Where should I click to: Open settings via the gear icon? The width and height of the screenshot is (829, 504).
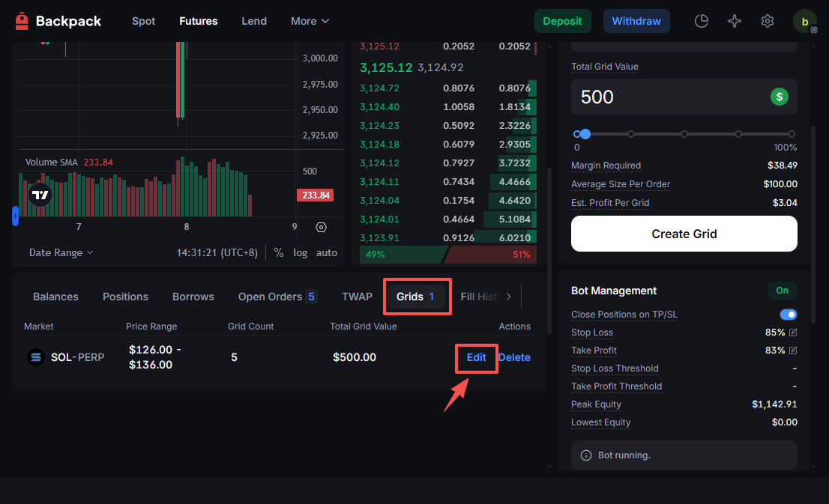[768, 21]
